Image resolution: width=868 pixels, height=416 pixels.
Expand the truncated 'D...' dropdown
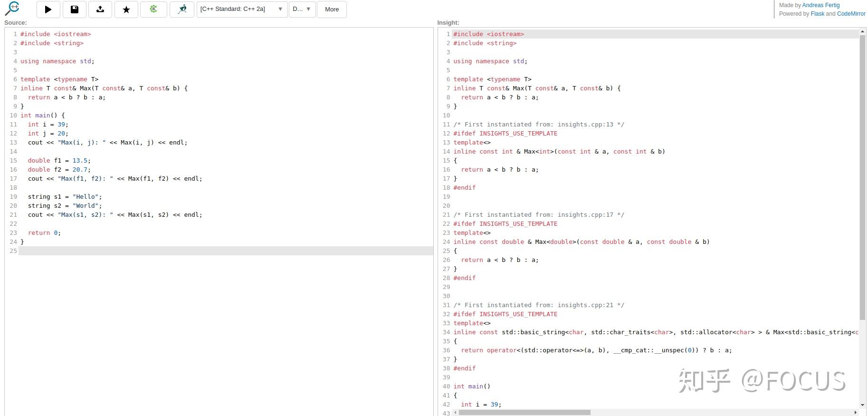302,9
